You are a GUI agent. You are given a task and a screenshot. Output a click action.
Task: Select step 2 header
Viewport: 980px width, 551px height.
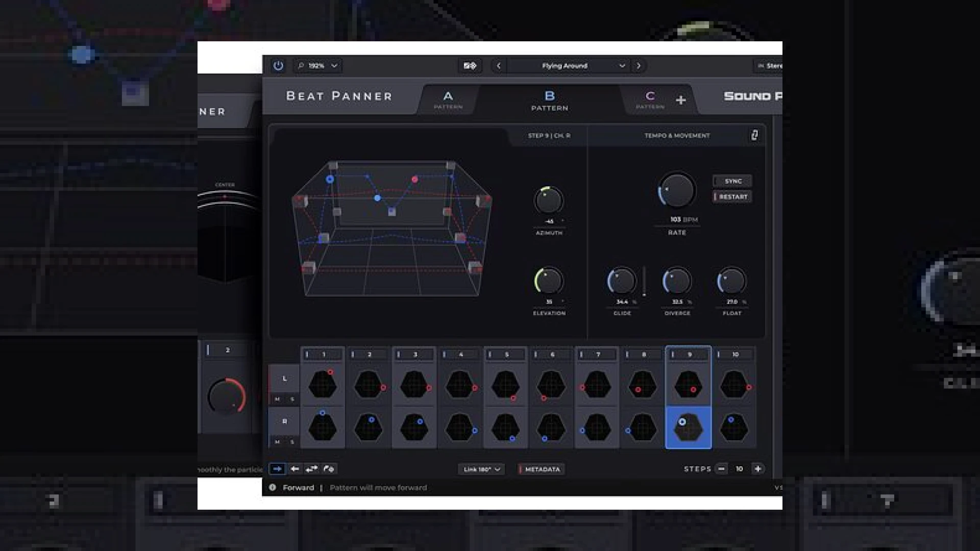[369, 354]
